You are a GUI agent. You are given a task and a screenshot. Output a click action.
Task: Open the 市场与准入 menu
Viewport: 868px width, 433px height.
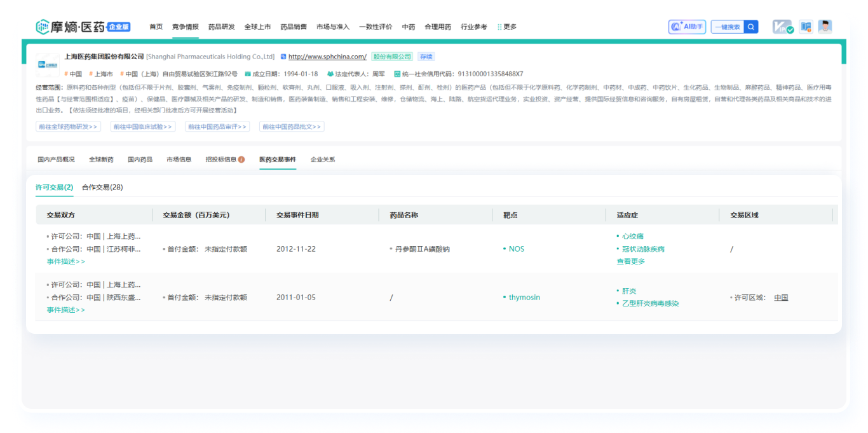click(333, 27)
